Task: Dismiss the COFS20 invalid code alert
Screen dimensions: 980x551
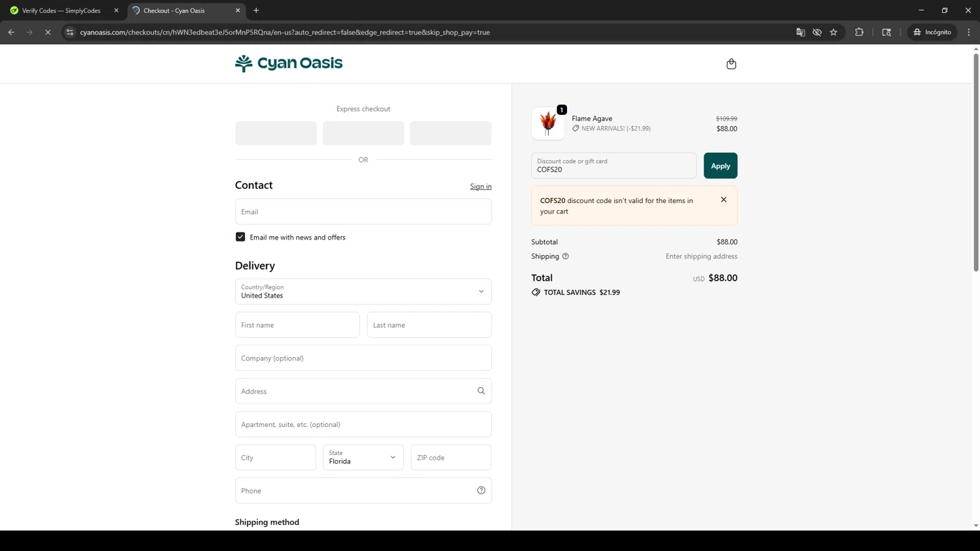Action: pyautogui.click(x=723, y=200)
